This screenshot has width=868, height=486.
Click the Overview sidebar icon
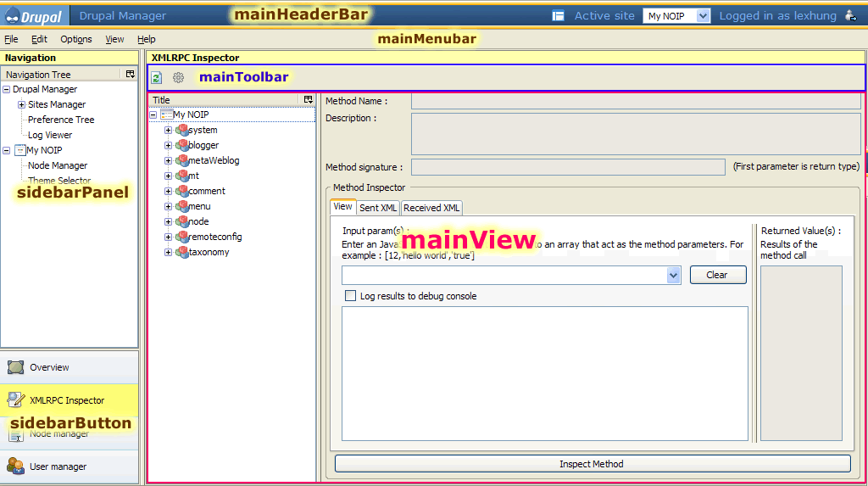pyautogui.click(x=15, y=367)
